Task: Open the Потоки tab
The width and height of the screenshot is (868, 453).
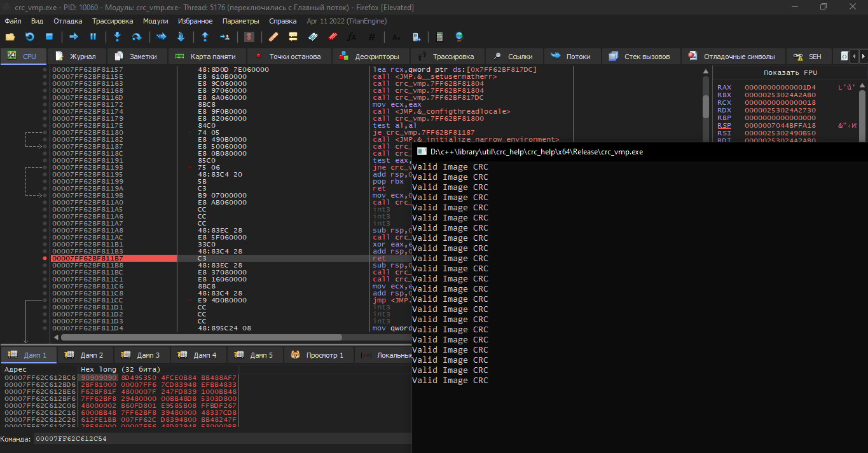Action: 572,57
